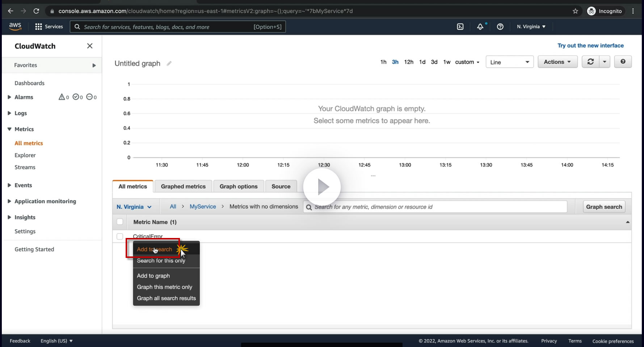The image size is (644, 347).
Task: Choose Graph this metric only
Action: 167,287
